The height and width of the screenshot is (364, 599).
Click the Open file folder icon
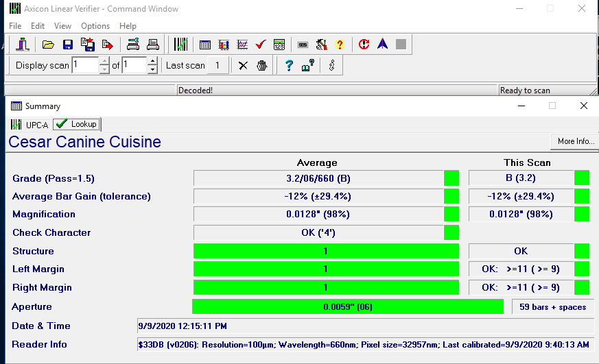[x=48, y=45]
